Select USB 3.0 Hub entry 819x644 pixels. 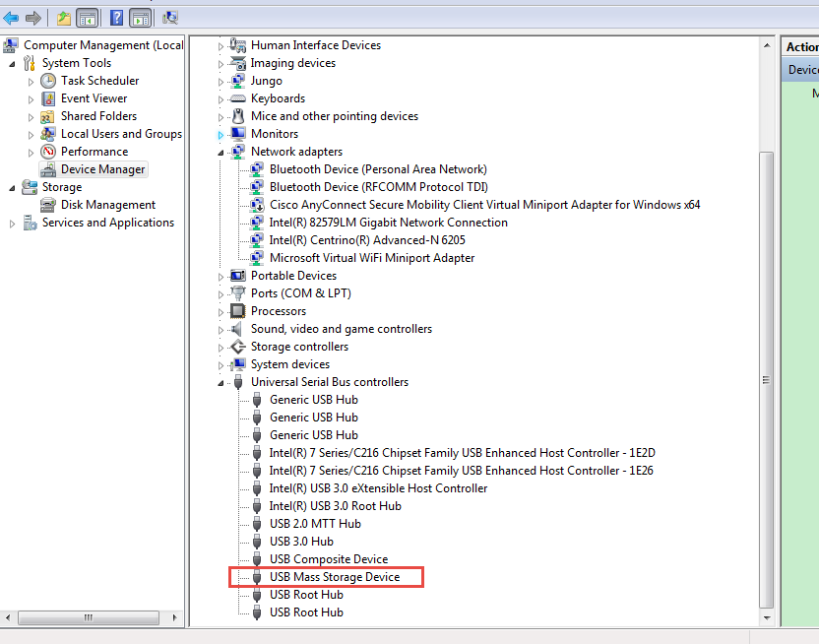301,542
